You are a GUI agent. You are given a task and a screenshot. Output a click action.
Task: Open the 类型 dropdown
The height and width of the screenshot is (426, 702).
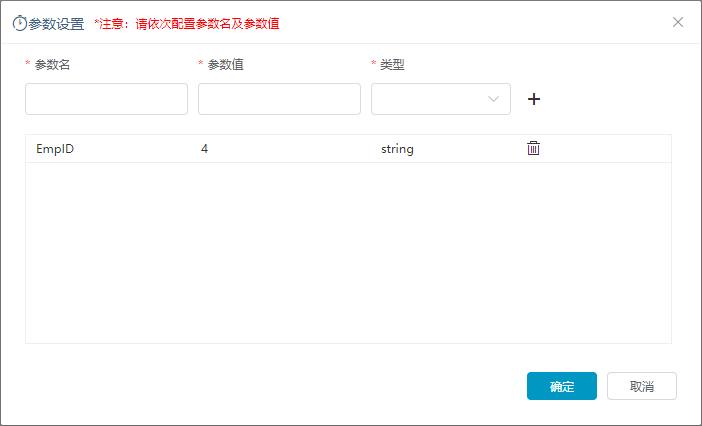(x=441, y=99)
